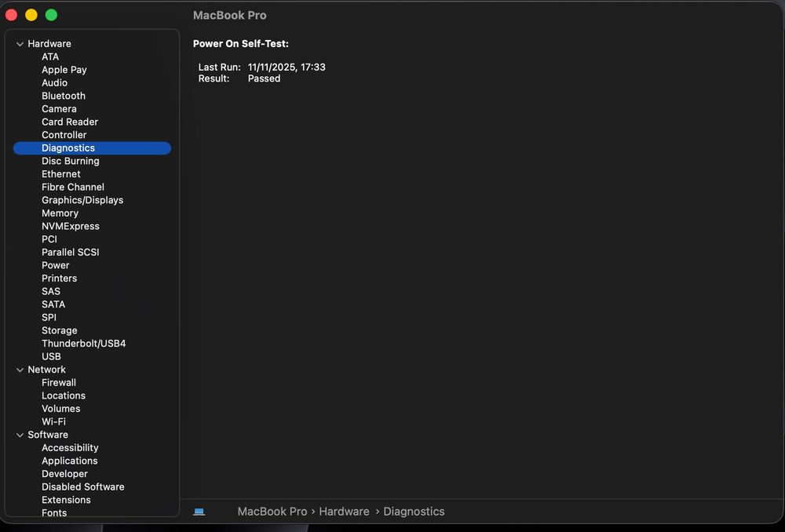
Task: Select Fonts in the sidebar
Action: [54, 512]
